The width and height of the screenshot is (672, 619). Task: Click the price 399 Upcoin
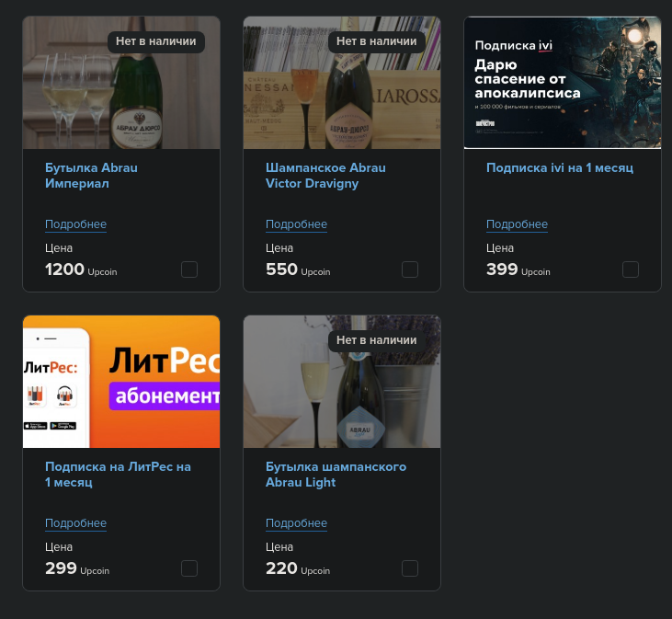coord(518,269)
